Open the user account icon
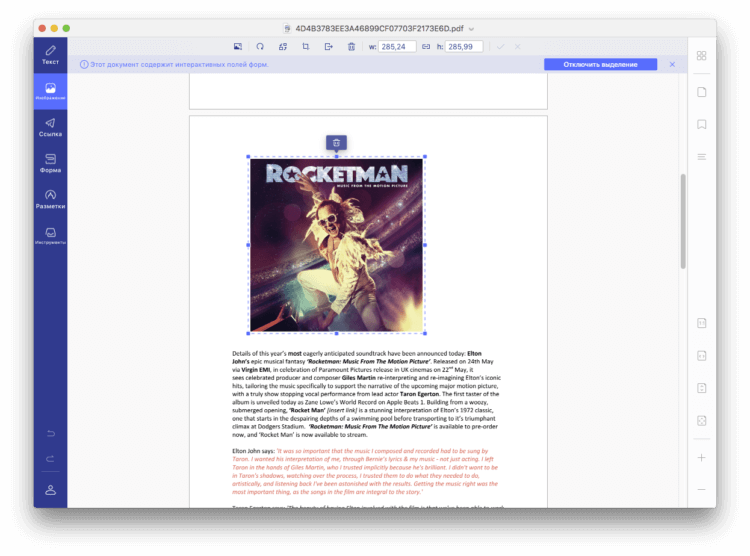Viewport: 750px width, 556px height. coord(50,490)
